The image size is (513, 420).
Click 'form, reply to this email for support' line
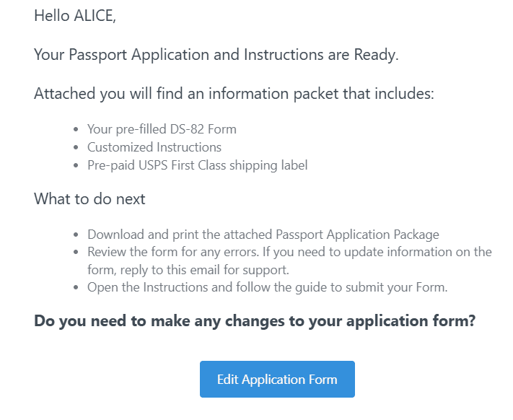coord(188,270)
